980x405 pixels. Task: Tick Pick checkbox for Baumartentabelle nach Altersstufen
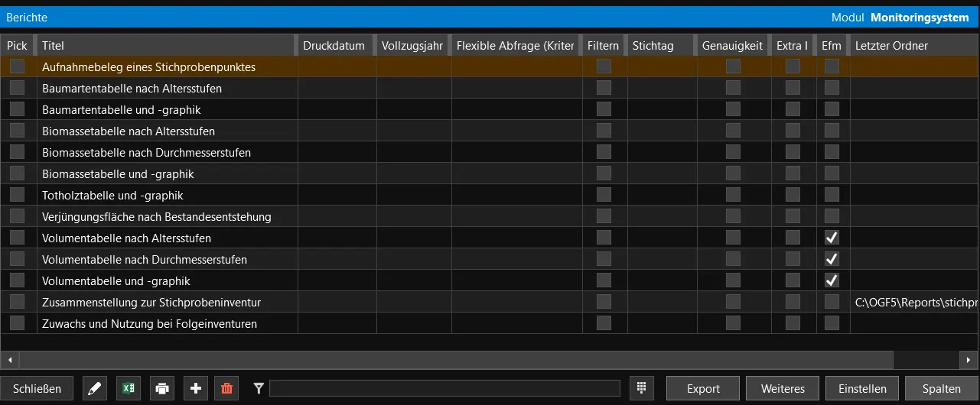click(x=18, y=88)
